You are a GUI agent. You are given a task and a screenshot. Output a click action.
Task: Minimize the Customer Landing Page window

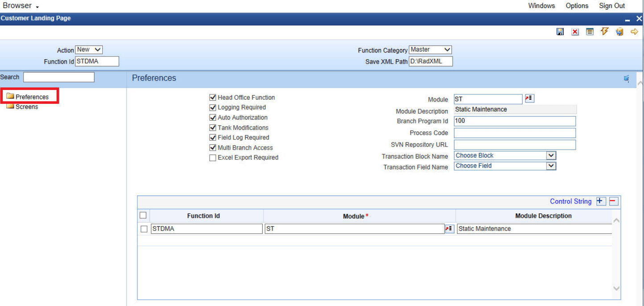point(627,20)
